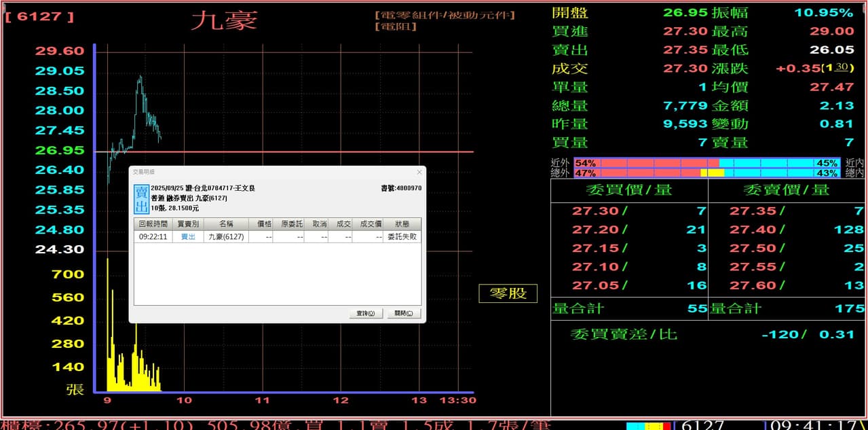The width and height of the screenshot is (868, 430).
Task: Click the 27.05 bid price row
Action: pyautogui.click(x=595, y=285)
